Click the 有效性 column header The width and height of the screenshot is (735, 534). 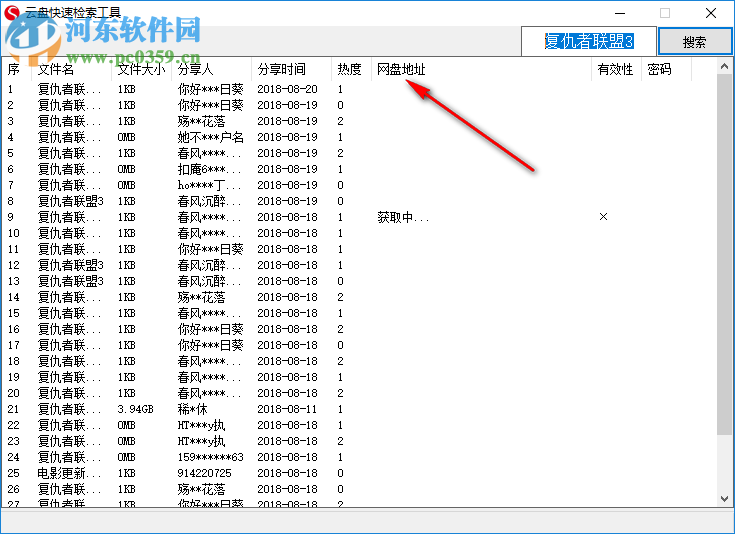[616, 69]
